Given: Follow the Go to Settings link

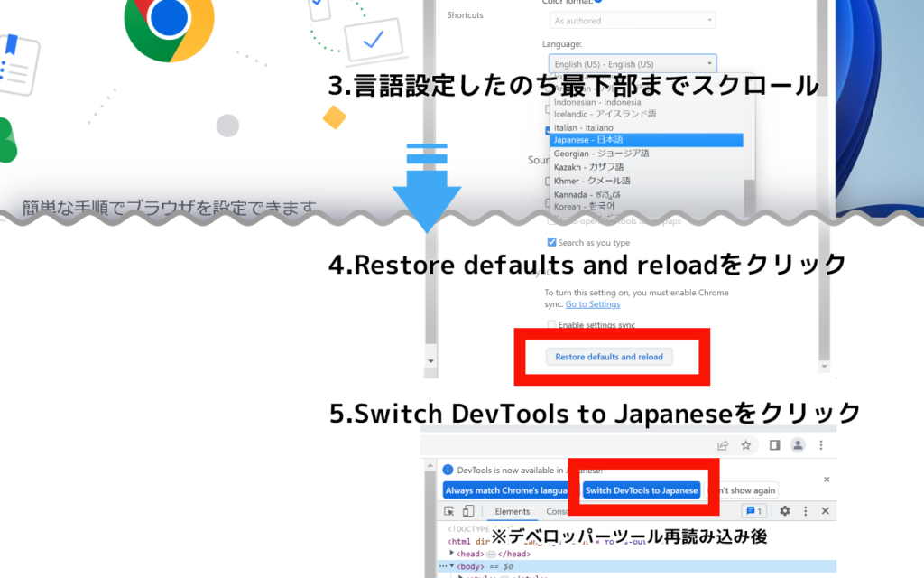Looking at the screenshot, I should pyautogui.click(x=592, y=304).
